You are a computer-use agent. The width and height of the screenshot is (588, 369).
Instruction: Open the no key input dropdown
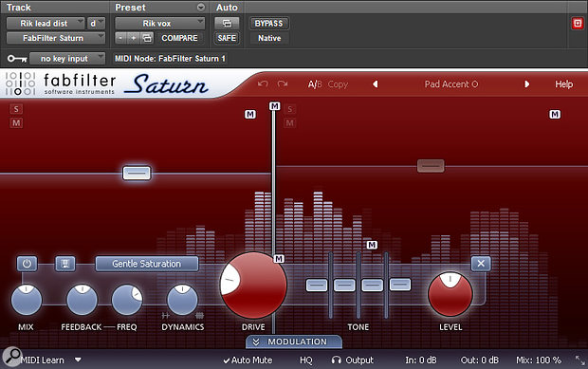67,59
